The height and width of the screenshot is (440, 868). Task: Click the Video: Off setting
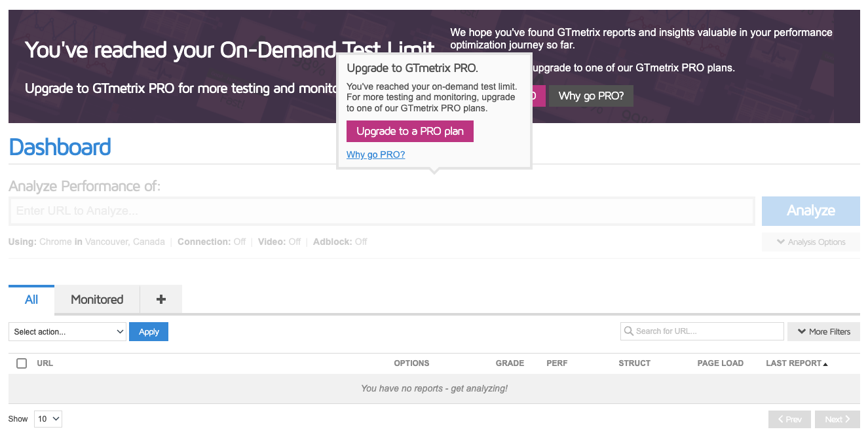click(x=279, y=242)
